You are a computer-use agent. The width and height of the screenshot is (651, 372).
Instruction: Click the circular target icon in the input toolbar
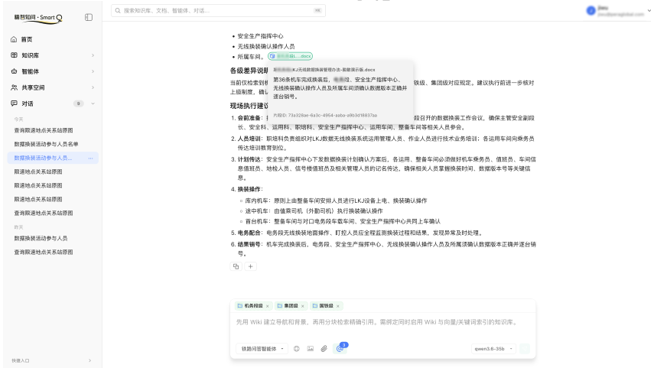[296, 349]
